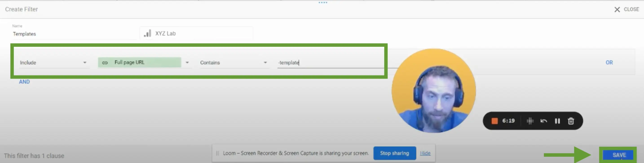Click the four-dot drag handle at top
Screen dimensions: 644x163
[x=323, y=2]
